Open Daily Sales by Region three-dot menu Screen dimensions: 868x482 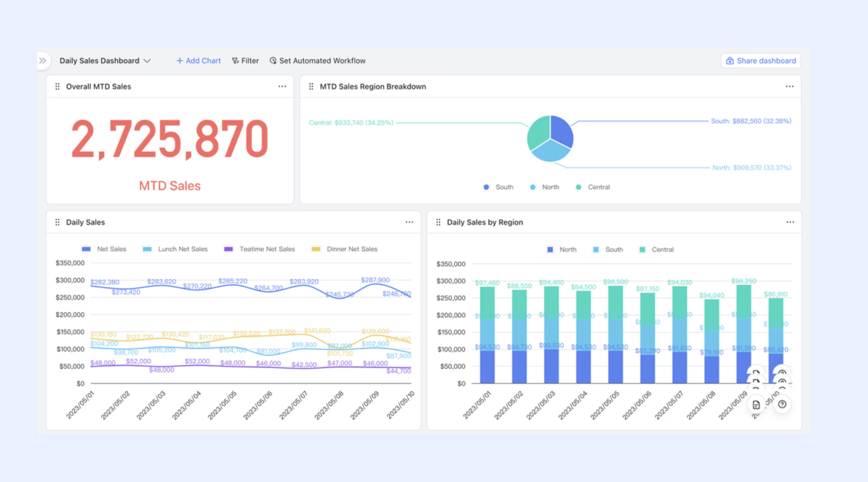pos(790,222)
